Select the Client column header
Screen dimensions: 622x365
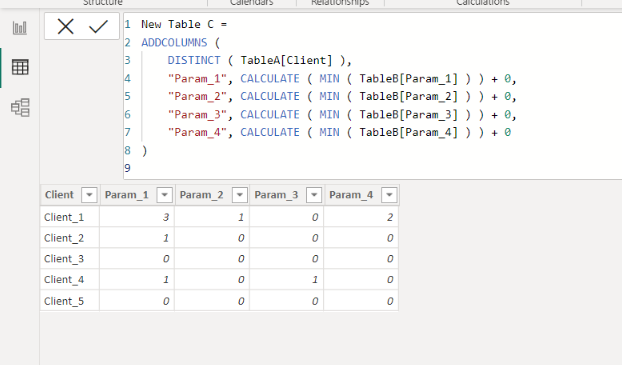coord(59,195)
